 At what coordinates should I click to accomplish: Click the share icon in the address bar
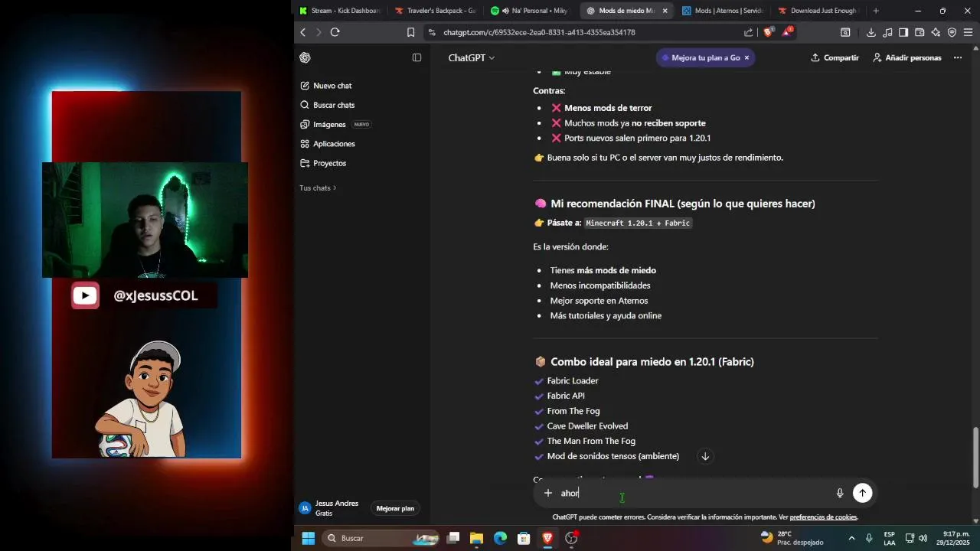point(748,32)
